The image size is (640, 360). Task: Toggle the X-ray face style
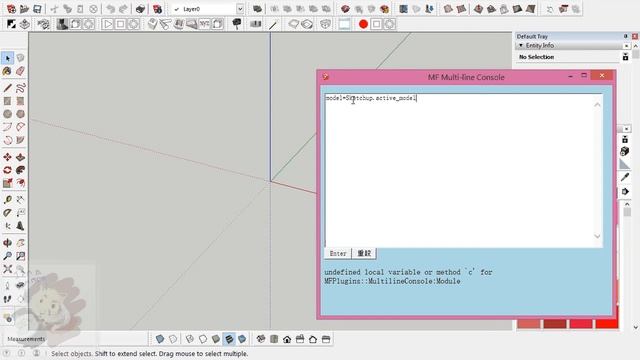160,339
